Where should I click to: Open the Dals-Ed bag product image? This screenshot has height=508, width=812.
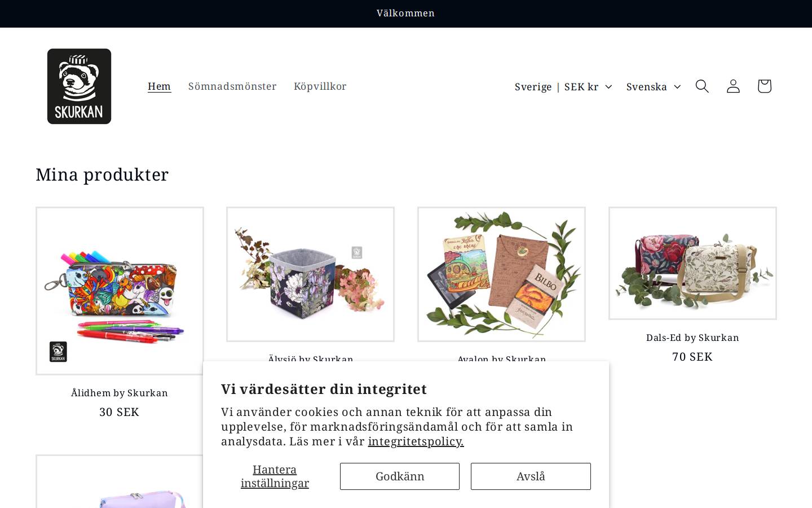coord(692,263)
